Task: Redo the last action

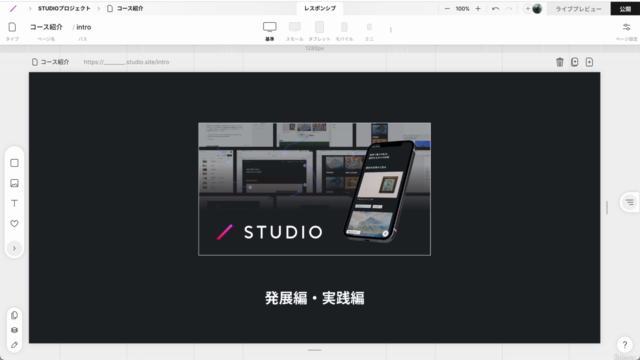Action: [x=509, y=9]
